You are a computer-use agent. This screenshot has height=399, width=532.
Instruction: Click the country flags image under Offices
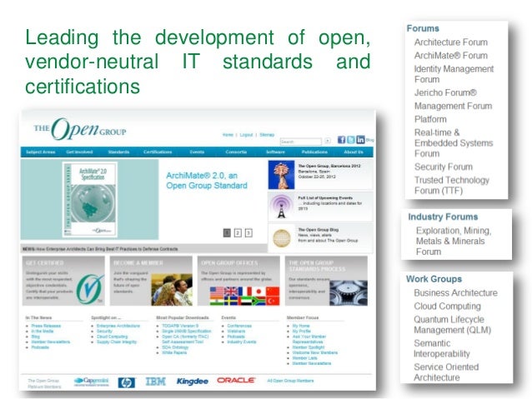pyautogui.click(x=244, y=296)
